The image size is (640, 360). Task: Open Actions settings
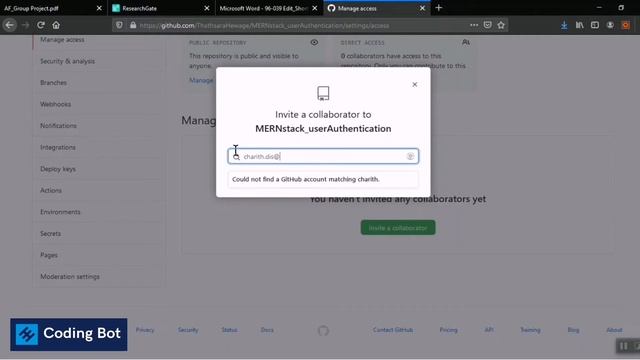(51, 191)
